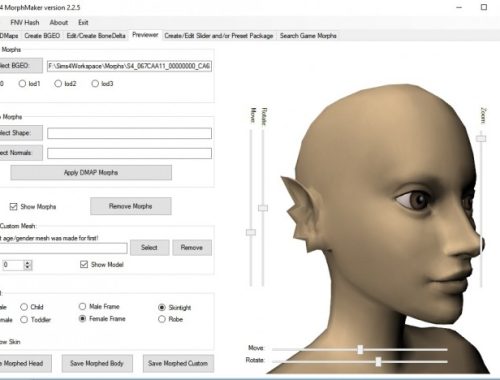Click the custom mesh Remove button
Viewport: 500px width, 380px height.
click(192, 248)
